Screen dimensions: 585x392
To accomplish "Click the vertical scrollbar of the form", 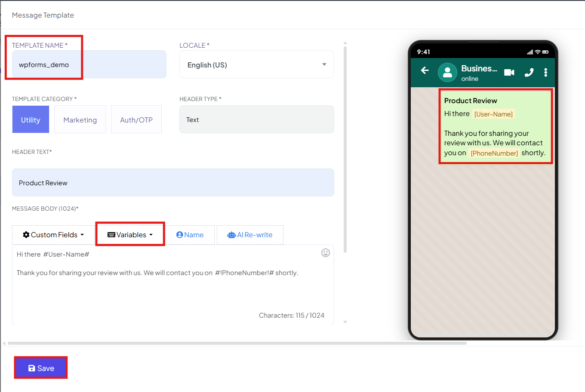I will (x=345, y=150).
